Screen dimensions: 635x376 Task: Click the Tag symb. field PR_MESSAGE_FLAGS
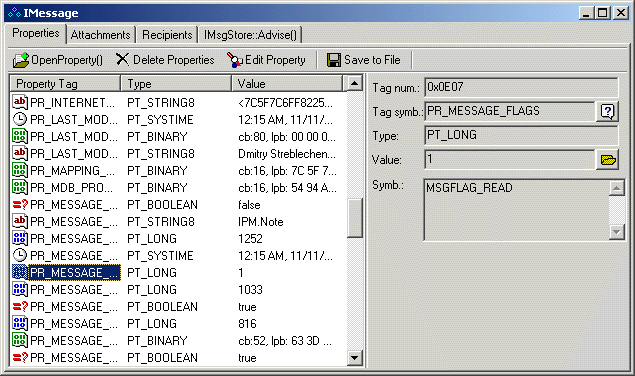(x=509, y=111)
